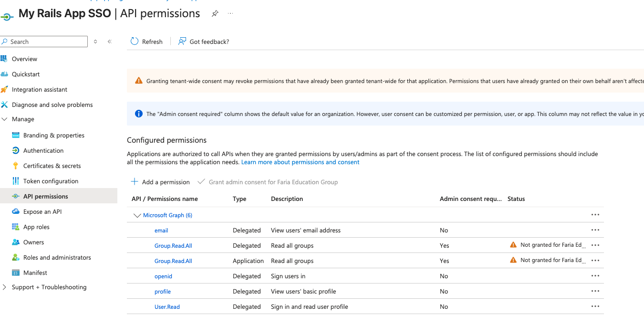Collapse the sidebar using the double chevron

click(x=109, y=42)
